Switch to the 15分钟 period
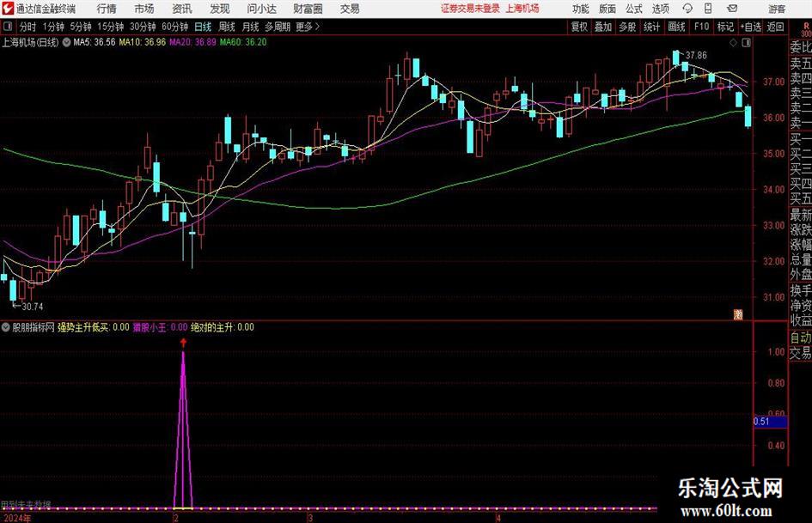Viewport: 812px width, 523px height. pyautogui.click(x=110, y=27)
